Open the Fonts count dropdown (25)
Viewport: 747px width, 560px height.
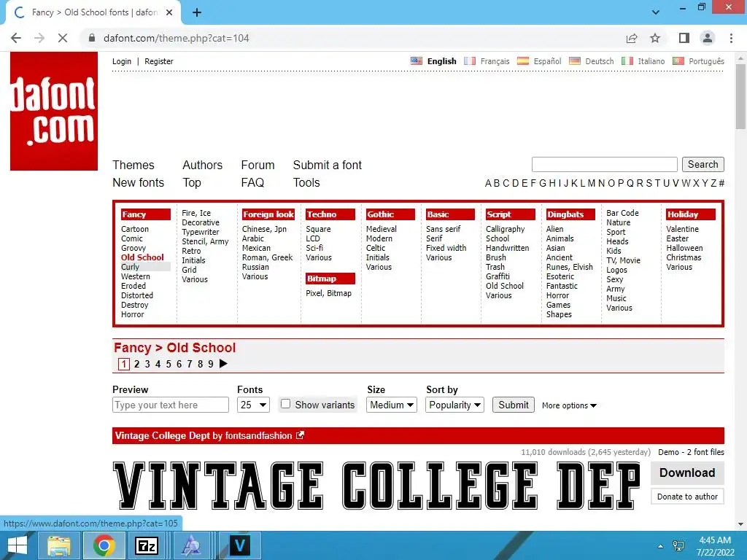[253, 405]
